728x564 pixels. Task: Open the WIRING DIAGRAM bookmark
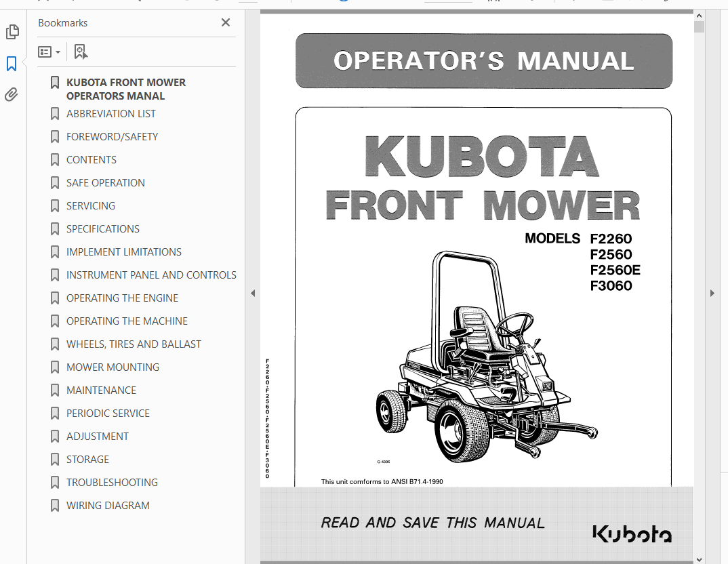pyautogui.click(x=108, y=506)
